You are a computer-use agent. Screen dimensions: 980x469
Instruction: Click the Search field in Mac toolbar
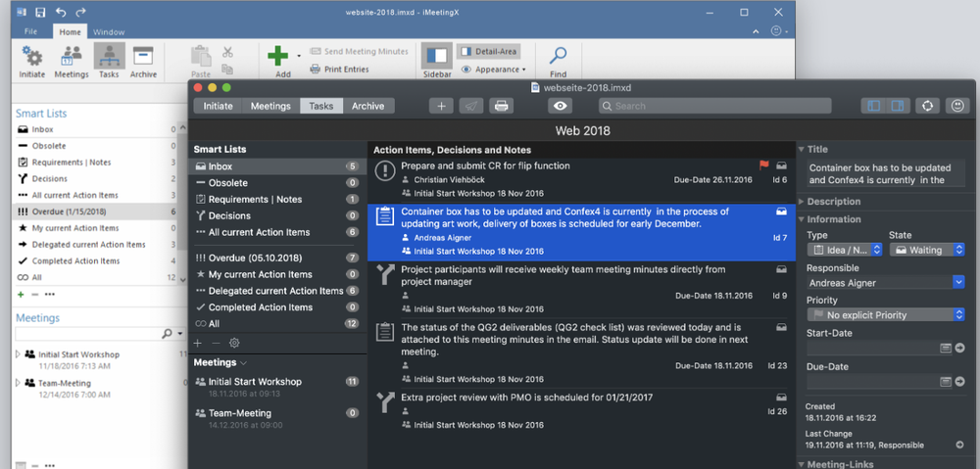(715, 106)
